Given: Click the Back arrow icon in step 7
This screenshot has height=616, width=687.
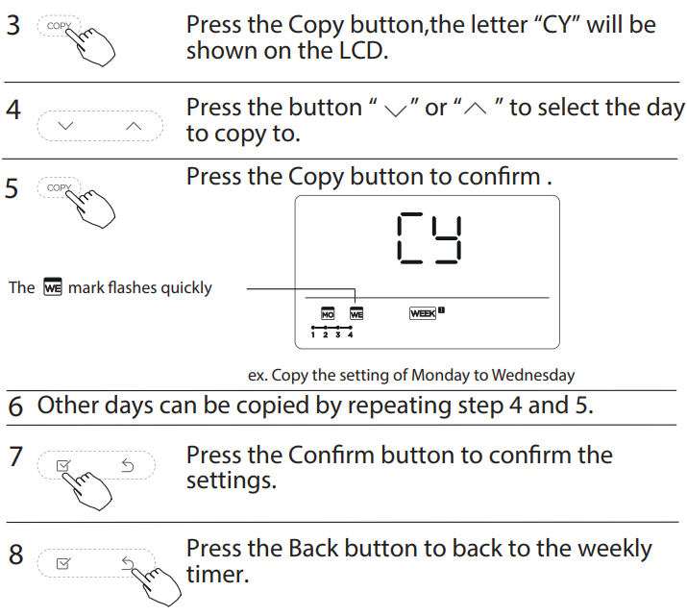Looking at the screenshot, I should coord(128,465).
